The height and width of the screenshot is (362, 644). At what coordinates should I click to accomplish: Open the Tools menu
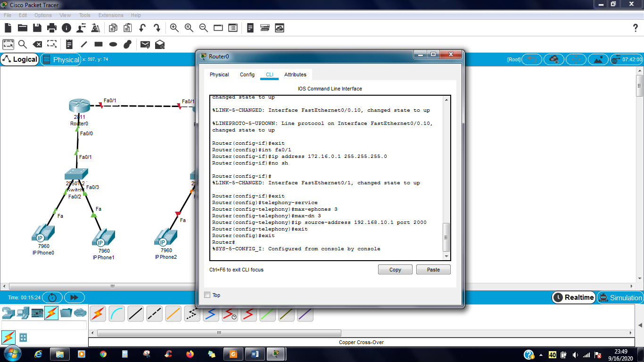[84, 15]
